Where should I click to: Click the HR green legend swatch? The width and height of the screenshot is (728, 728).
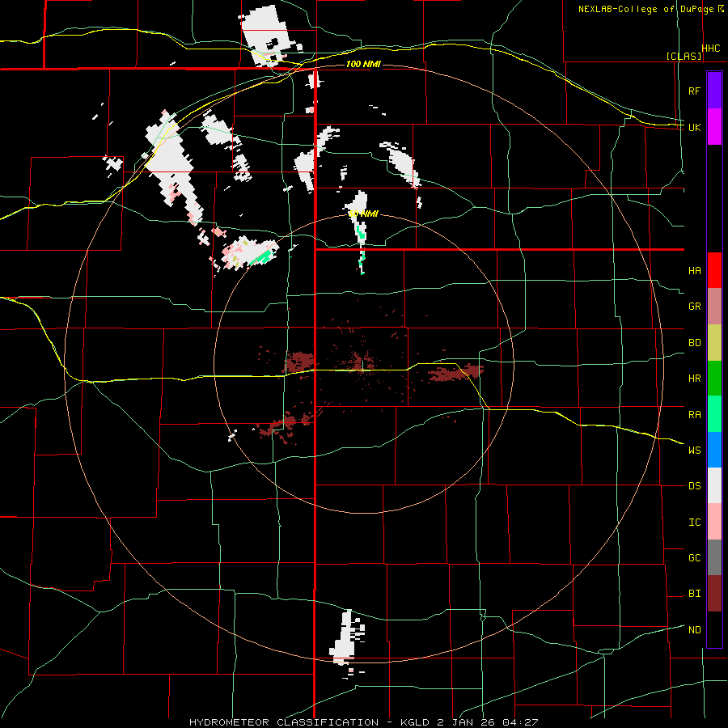[714, 379]
